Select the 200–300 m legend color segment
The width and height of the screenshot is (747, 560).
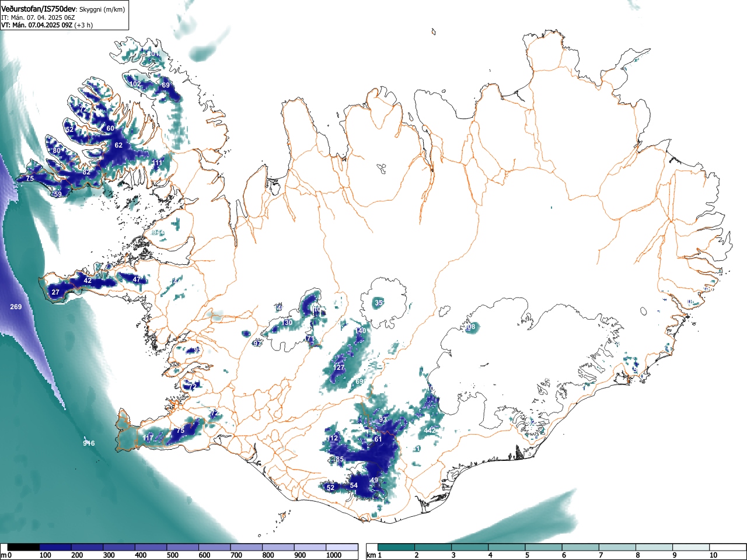pos(88,547)
